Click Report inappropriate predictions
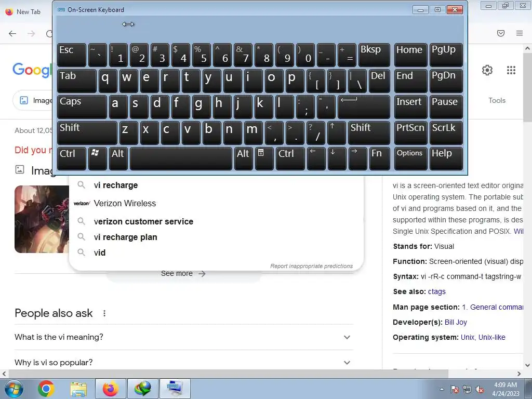 pyautogui.click(x=312, y=266)
